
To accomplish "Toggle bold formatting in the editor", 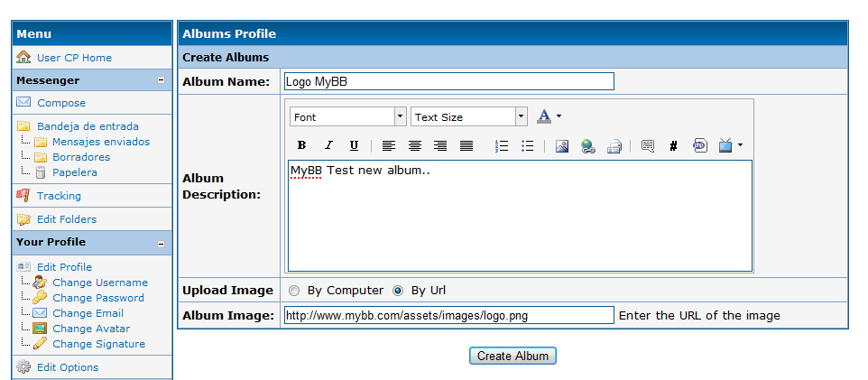I will coord(301,145).
